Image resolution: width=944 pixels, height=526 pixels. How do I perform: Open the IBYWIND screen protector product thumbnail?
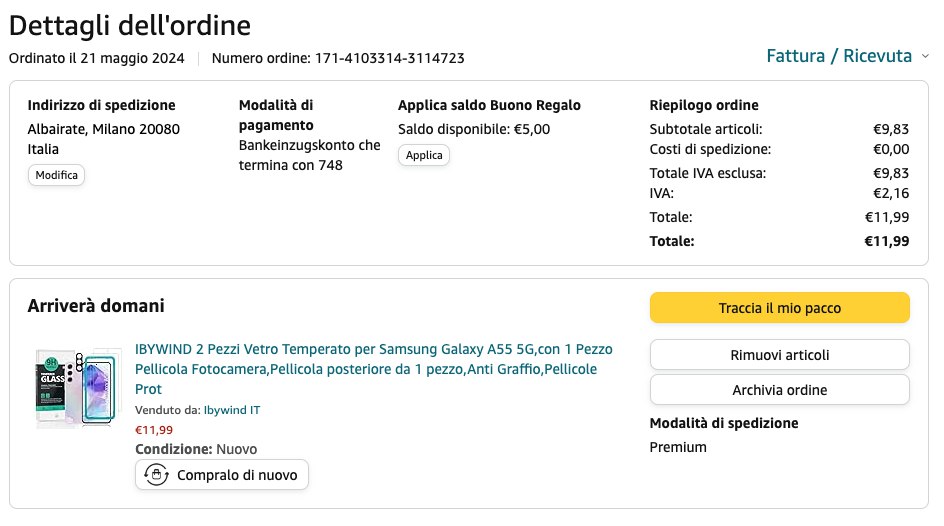click(x=78, y=389)
